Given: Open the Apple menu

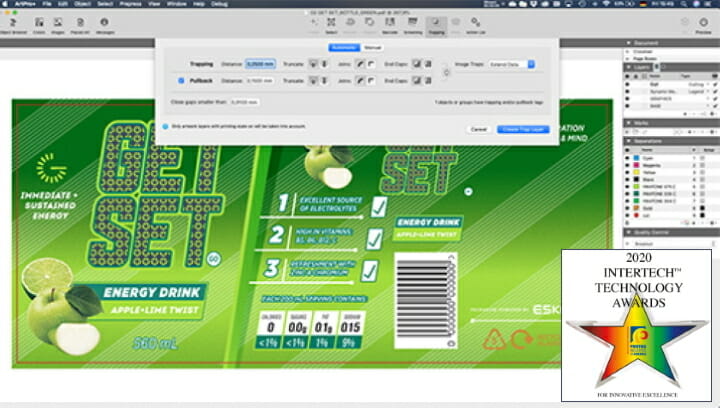Looking at the screenshot, I should [x=6, y=4].
